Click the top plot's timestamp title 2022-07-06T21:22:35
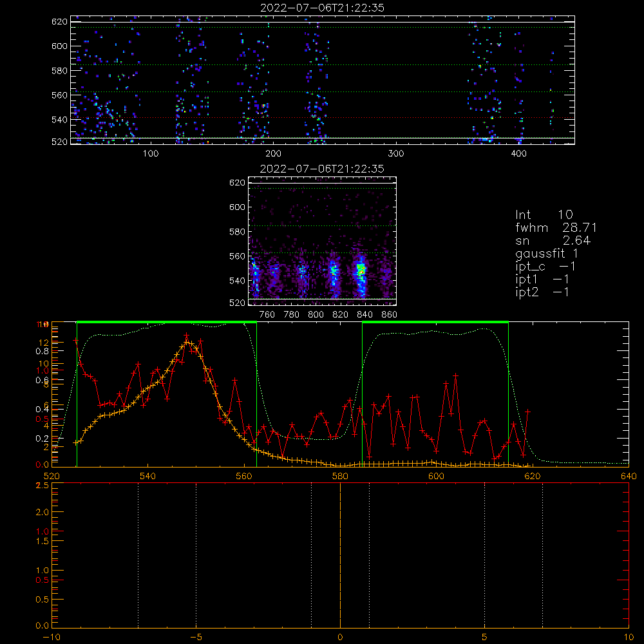 [x=322, y=8]
